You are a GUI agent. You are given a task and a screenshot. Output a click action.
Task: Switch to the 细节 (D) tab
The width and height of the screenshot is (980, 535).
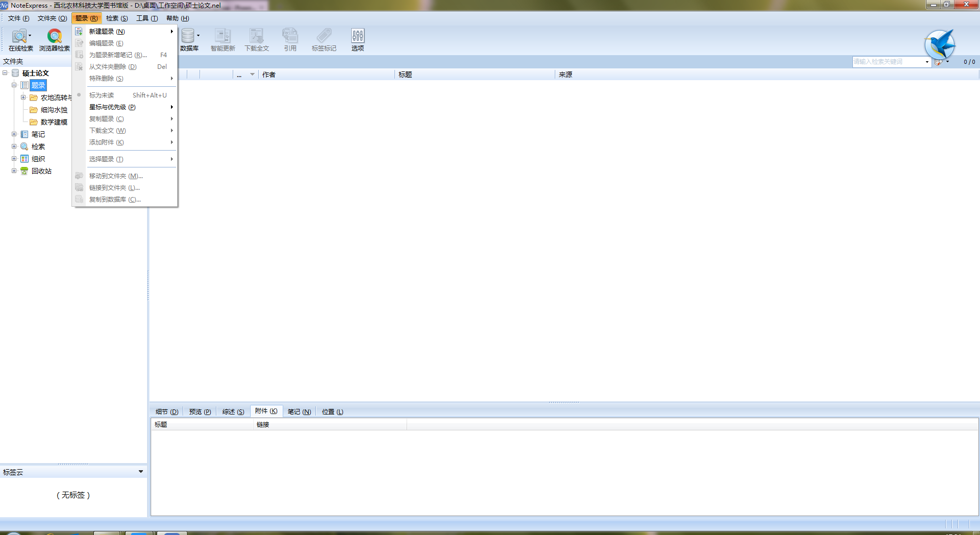click(x=167, y=411)
